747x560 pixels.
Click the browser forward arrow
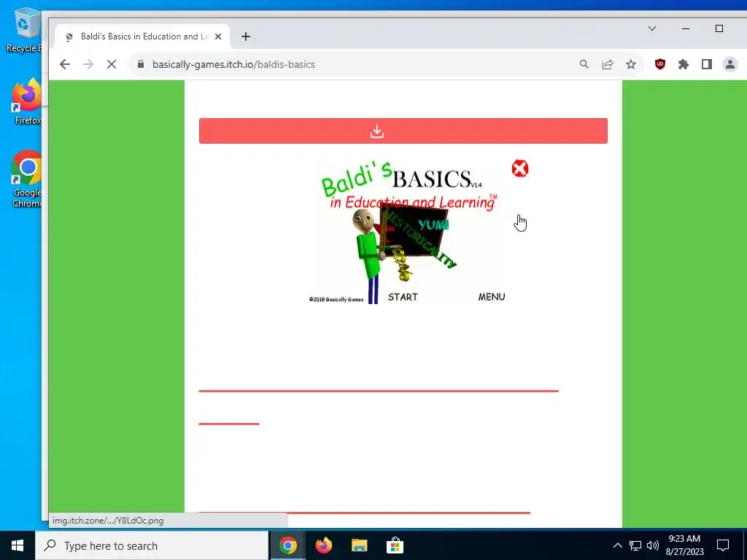(88, 64)
